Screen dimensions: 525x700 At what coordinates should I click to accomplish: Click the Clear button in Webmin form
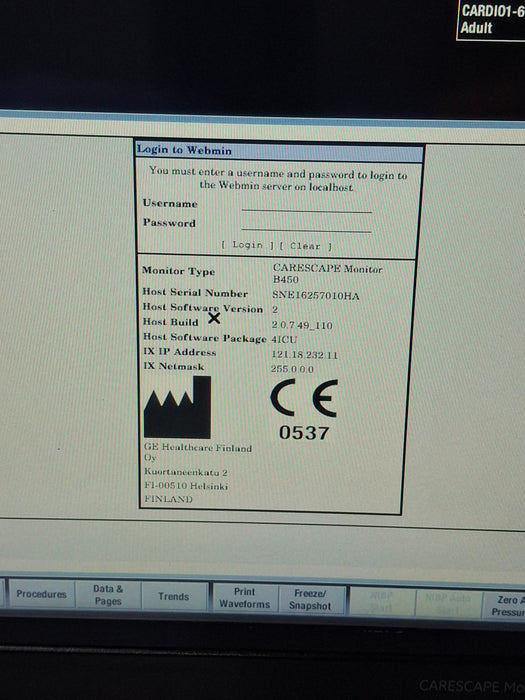[x=306, y=246]
